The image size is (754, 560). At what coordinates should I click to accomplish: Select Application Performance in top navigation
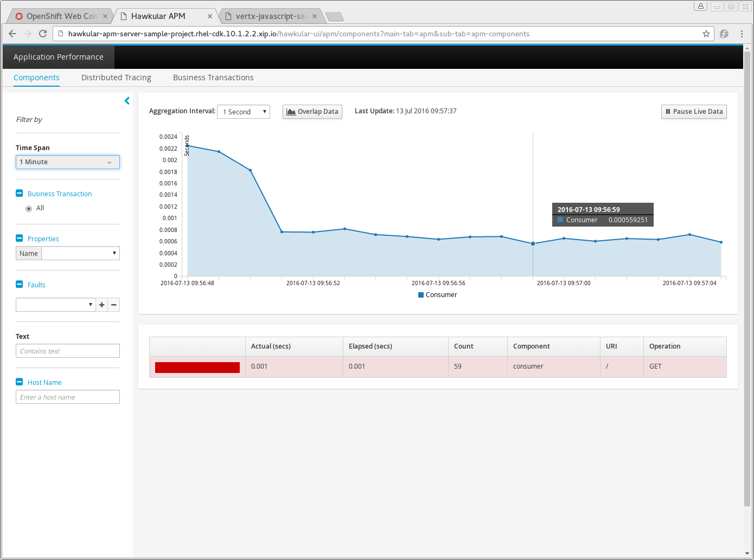click(59, 57)
